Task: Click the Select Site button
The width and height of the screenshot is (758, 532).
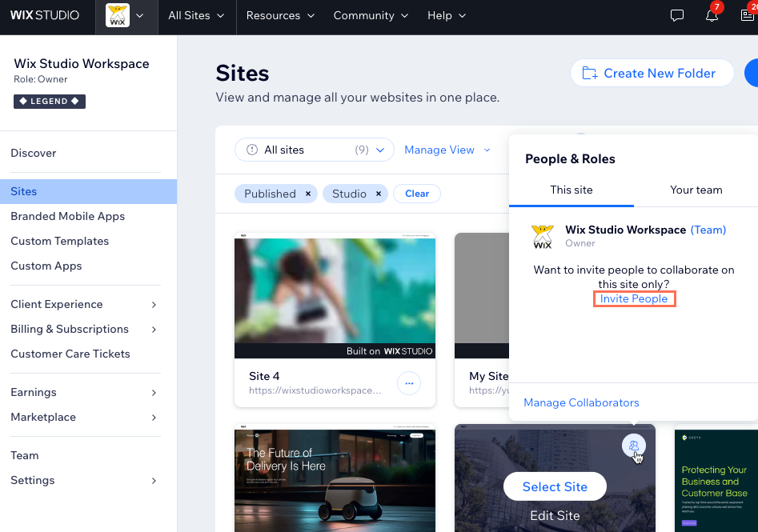Action: click(x=555, y=486)
